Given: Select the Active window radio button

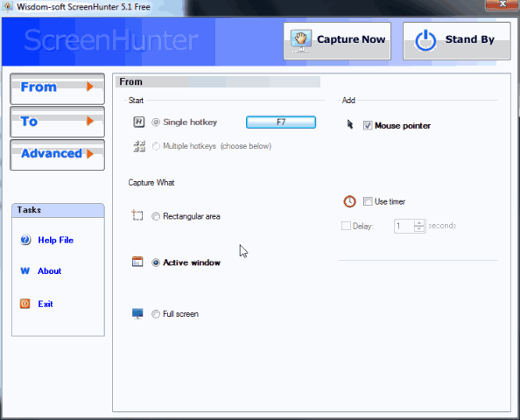Looking at the screenshot, I should pyautogui.click(x=156, y=262).
